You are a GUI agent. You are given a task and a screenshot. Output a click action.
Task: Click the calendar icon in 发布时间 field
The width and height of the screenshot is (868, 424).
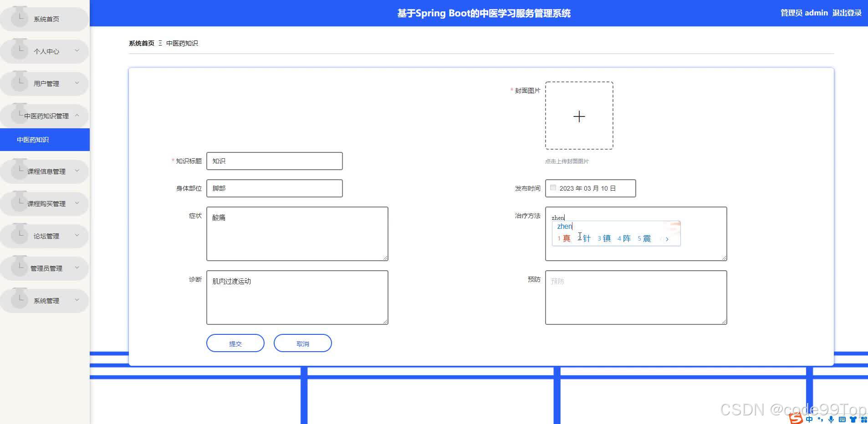point(553,187)
